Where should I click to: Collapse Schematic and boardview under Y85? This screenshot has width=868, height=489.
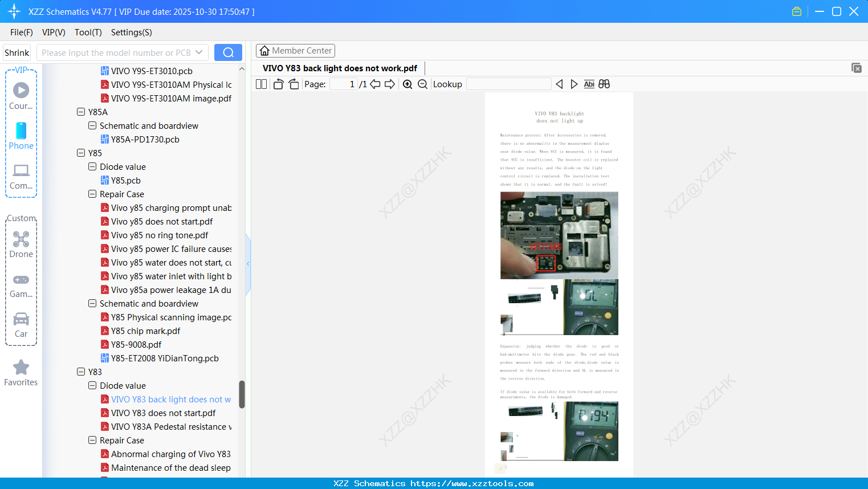(x=92, y=303)
